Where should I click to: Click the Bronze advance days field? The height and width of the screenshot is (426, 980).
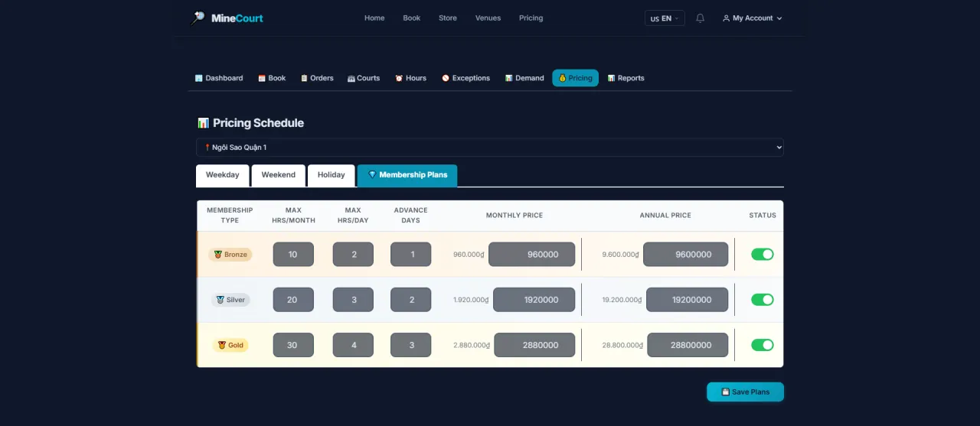click(411, 255)
